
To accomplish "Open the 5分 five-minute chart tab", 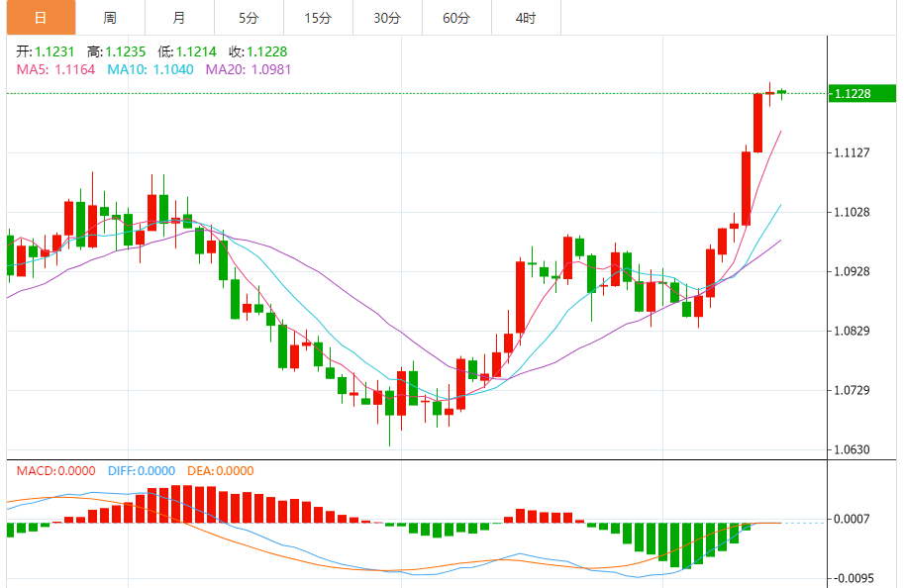I will [x=249, y=17].
